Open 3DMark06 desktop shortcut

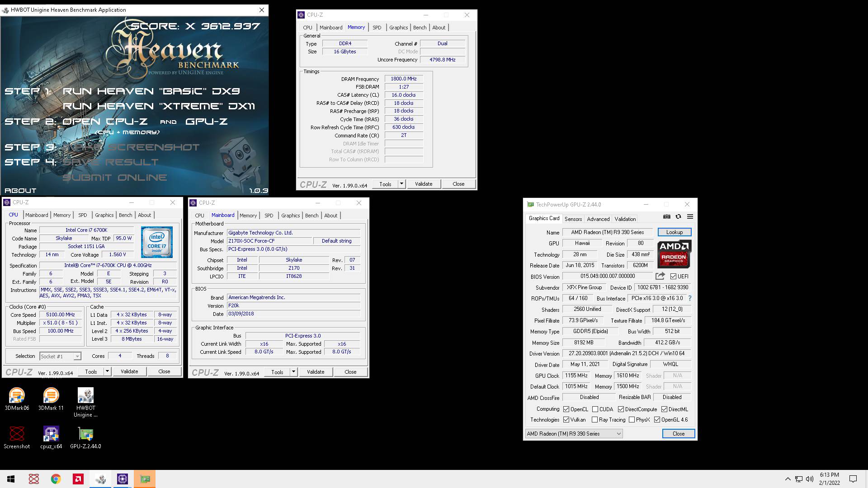click(17, 399)
